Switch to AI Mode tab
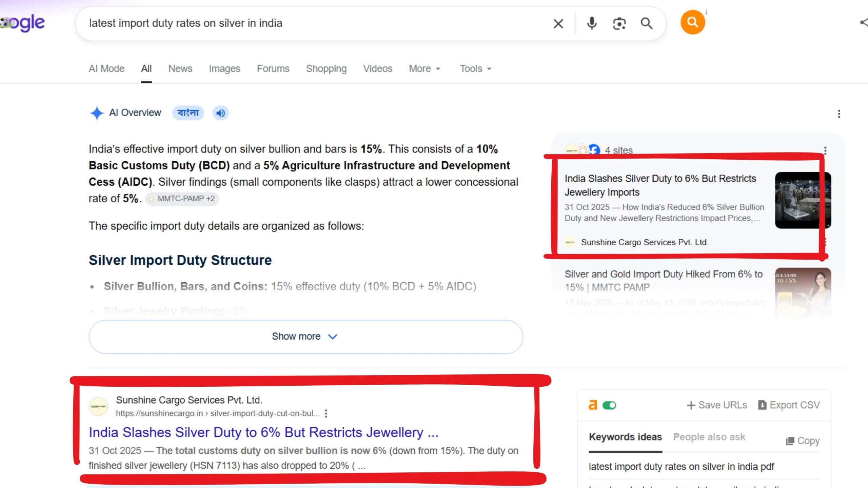 click(106, 69)
